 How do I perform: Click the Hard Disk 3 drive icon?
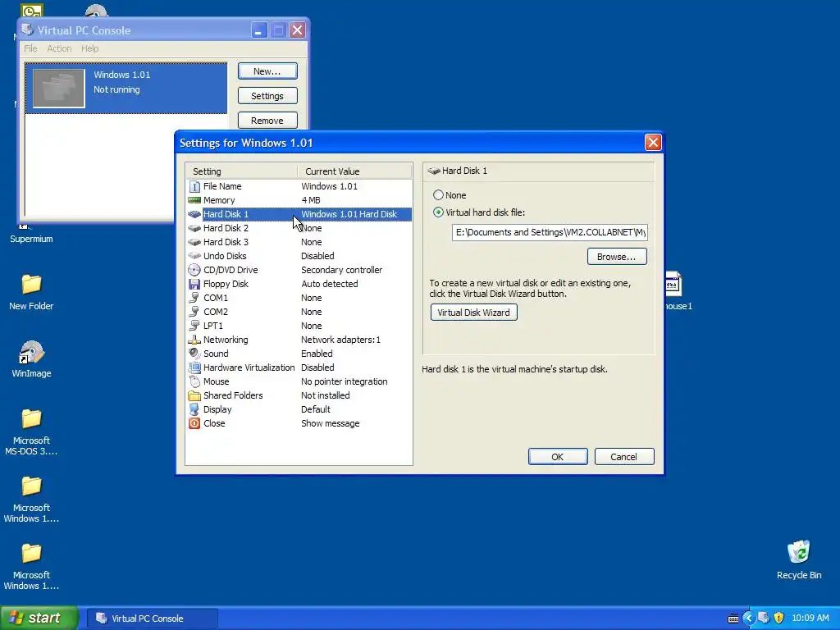pos(194,242)
